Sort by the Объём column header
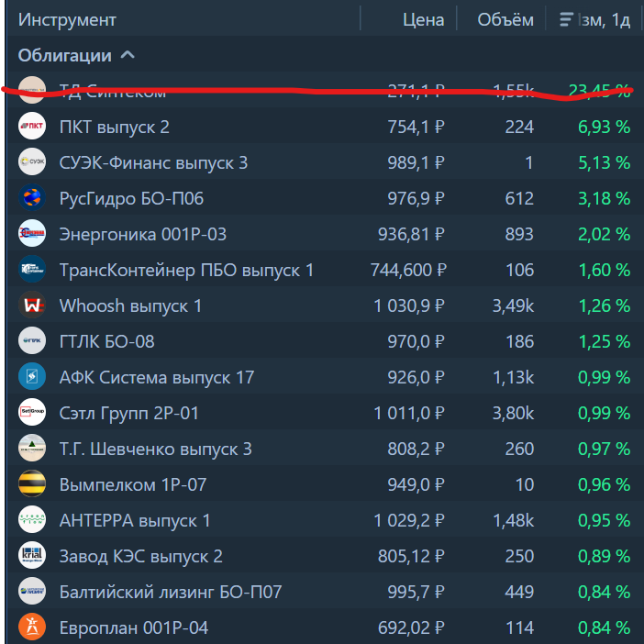644x644 pixels. (505, 19)
